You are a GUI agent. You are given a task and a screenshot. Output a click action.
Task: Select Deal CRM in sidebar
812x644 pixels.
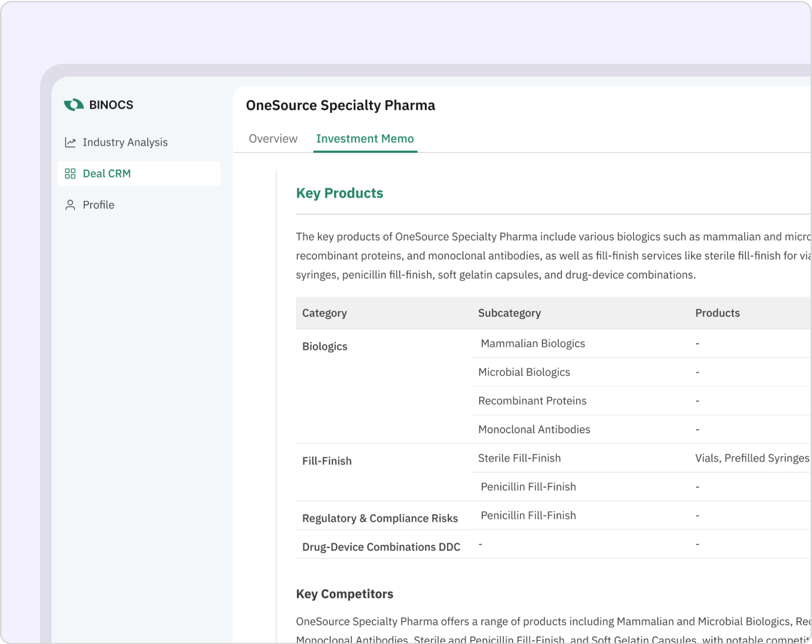point(139,174)
